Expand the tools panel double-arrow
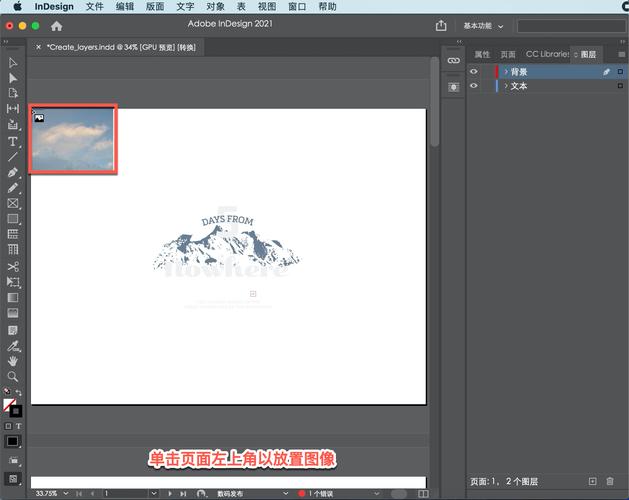629x500 pixels. click(x=6, y=41)
